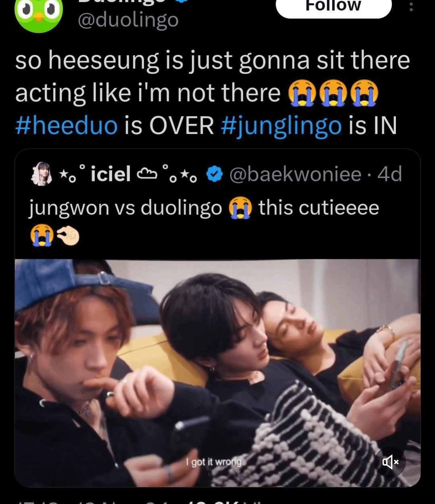Open the @baekwoniee handle in quoted tweet

tap(295, 174)
